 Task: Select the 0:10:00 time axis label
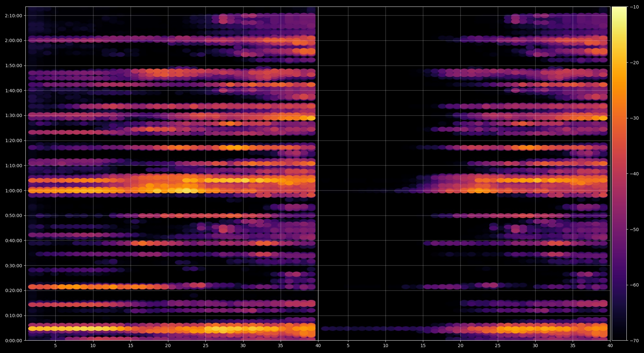pos(13,316)
